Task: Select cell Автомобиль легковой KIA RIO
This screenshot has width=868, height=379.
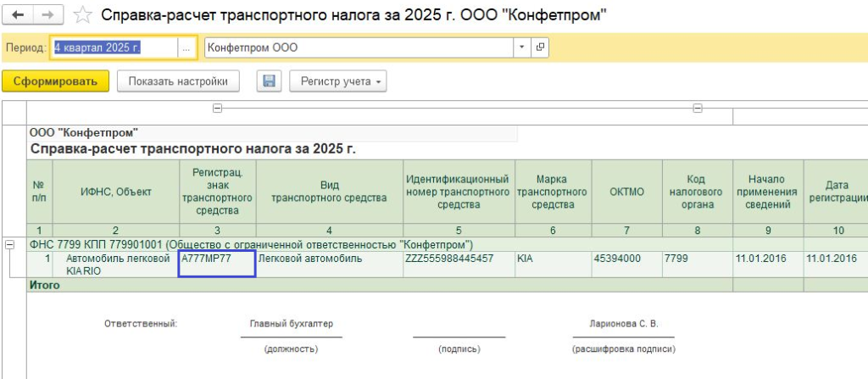Action: click(116, 265)
